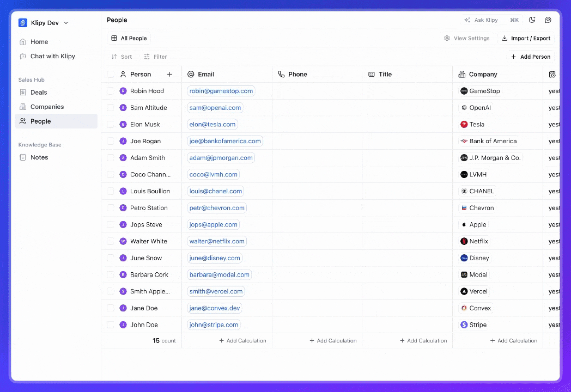Open the Company column header
Screen dimensions: 571x392
click(498, 74)
